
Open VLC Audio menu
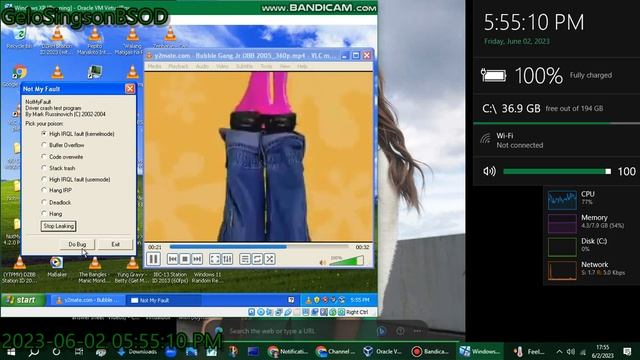(202, 67)
